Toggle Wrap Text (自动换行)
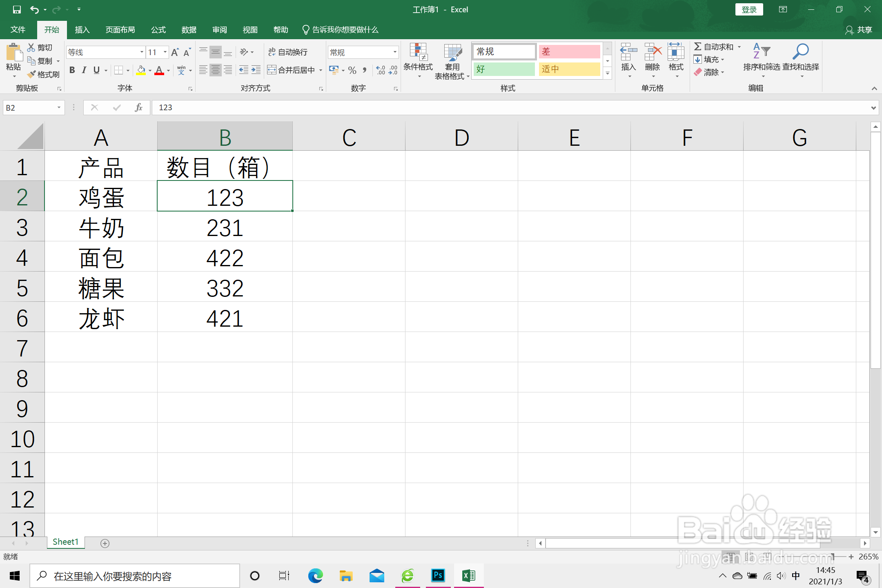The image size is (882, 588). pyautogui.click(x=288, y=52)
